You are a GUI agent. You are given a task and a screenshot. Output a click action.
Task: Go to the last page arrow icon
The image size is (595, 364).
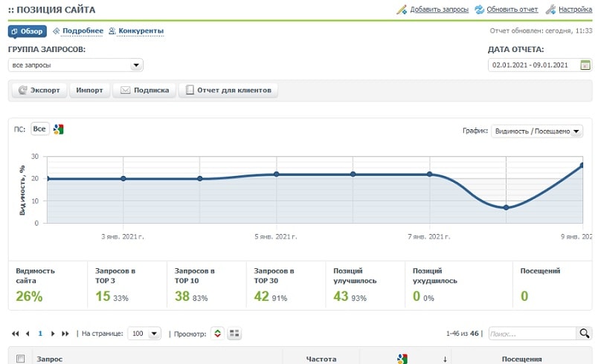65,334
